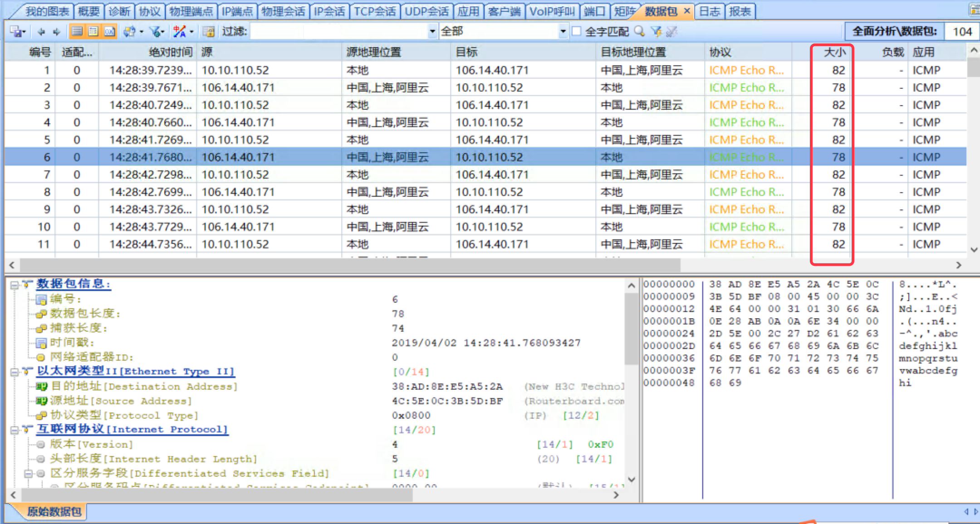Click the previous packet arrow icon

(x=41, y=32)
